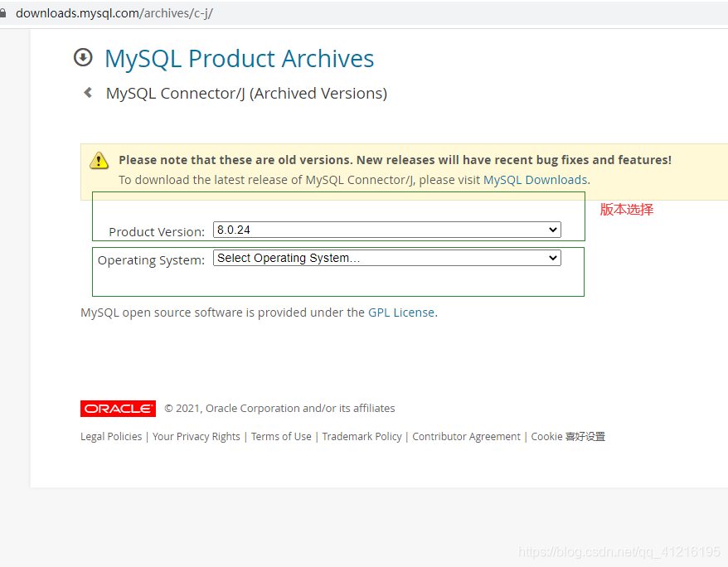The height and width of the screenshot is (567, 728).
Task: Open the Product Version dropdown showing 8.0.24
Action: 386,230
